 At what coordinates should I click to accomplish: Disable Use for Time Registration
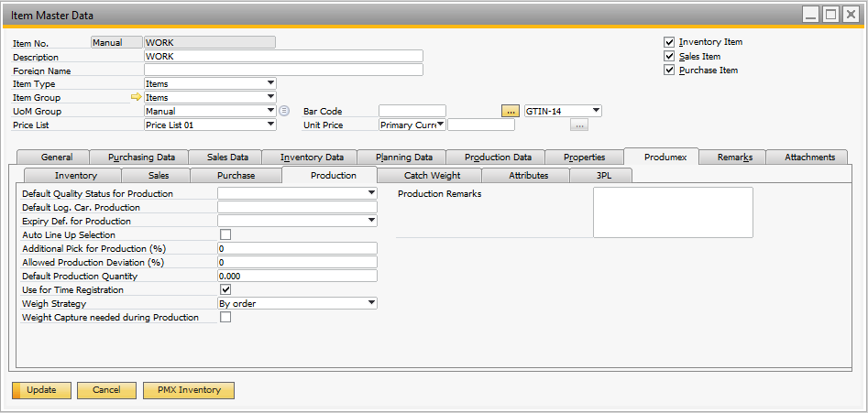[225, 289]
